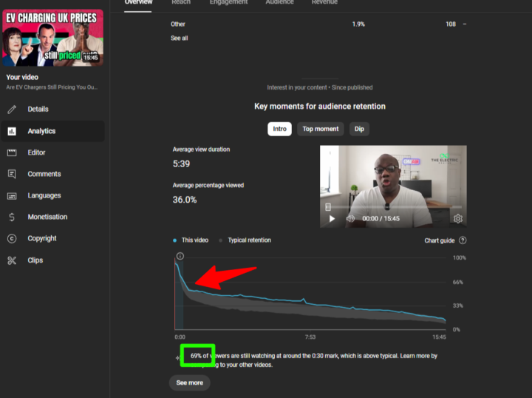Image resolution: width=532 pixels, height=398 pixels.
Task: Click the Editor filmstrip icon
Action: click(12, 152)
